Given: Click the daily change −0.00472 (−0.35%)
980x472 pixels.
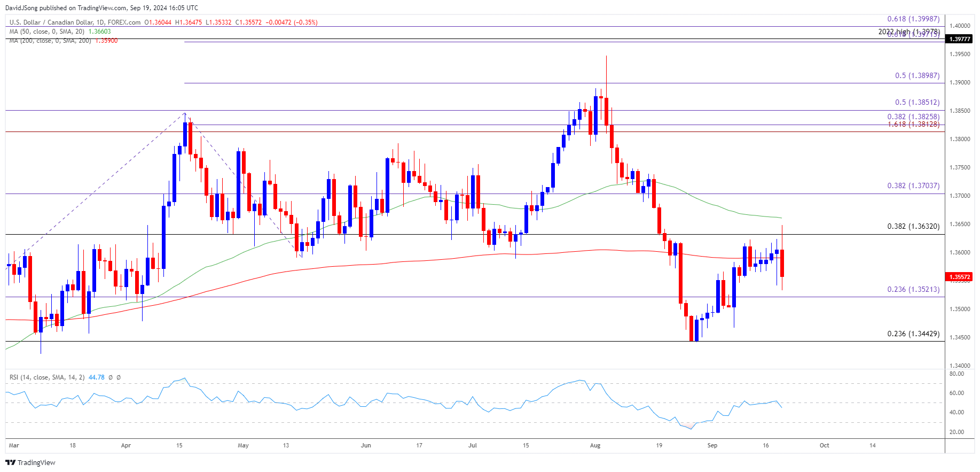Looking at the screenshot, I should [292, 22].
